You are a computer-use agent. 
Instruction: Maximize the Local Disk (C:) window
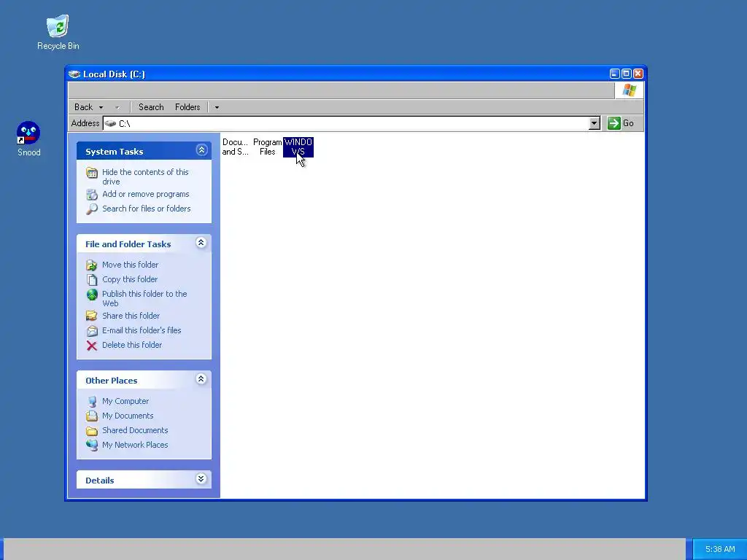pyautogui.click(x=627, y=74)
